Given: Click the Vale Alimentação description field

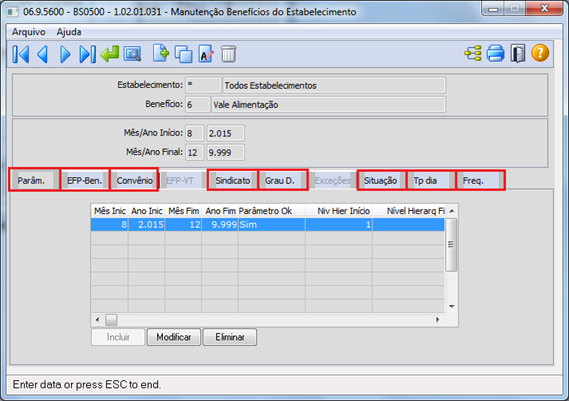Looking at the screenshot, I should [x=328, y=105].
